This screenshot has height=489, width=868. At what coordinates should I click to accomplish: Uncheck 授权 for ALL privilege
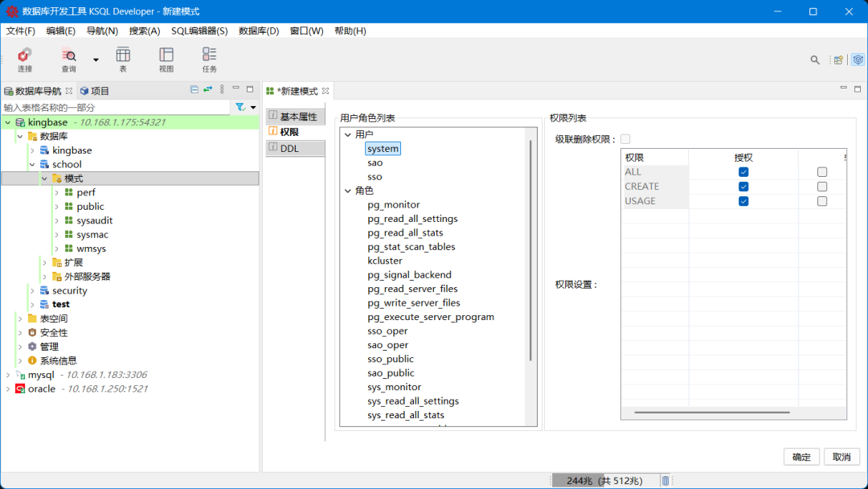(743, 172)
